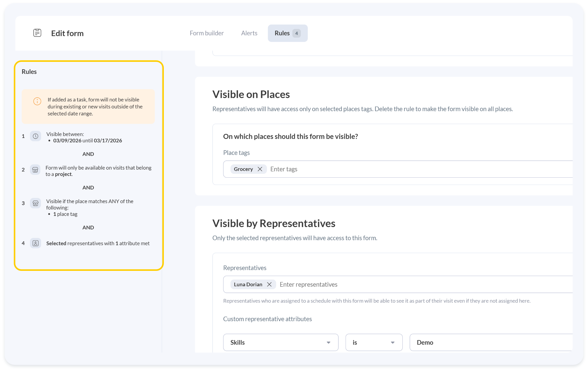Click the clock icon beside rule 1
This screenshot has height=371, width=588.
click(x=35, y=136)
